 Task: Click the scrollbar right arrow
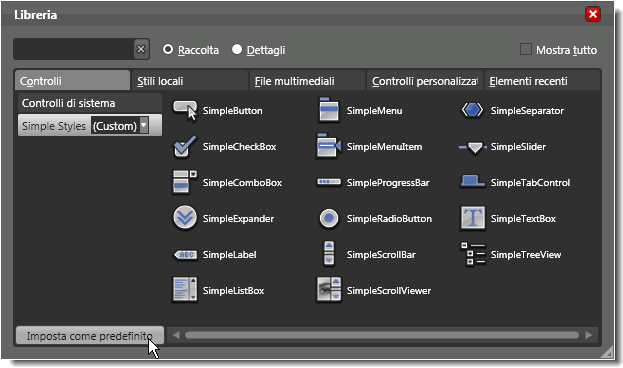(588, 335)
